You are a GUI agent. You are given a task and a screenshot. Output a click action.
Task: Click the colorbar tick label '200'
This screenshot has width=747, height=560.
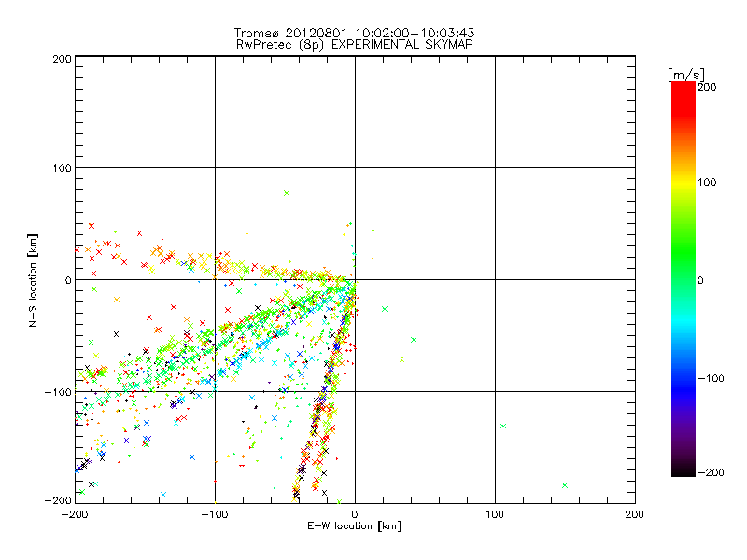[707, 87]
